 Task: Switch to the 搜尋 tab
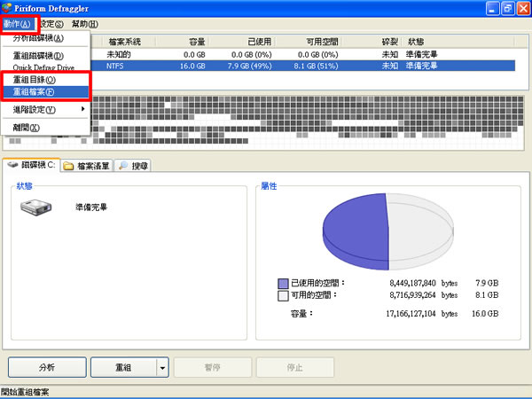pyautogui.click(x=133, y=166)
